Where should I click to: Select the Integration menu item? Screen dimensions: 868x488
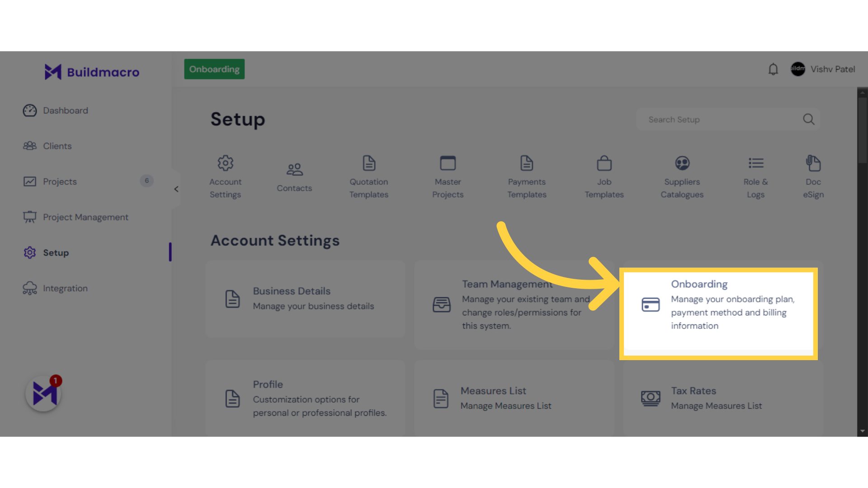pyautogui.click(x=65, y=288)
